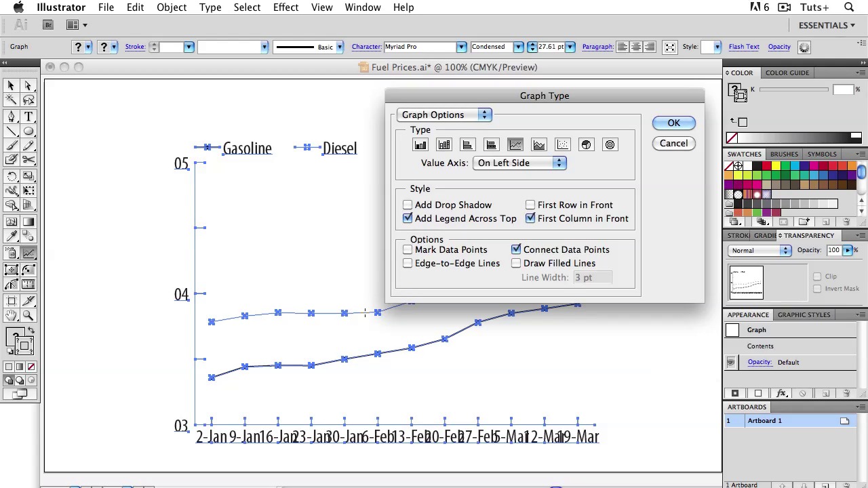868x488 pixels.
Task: Select Artboard 1 row in Artboards panel
Action: [789, 421]
